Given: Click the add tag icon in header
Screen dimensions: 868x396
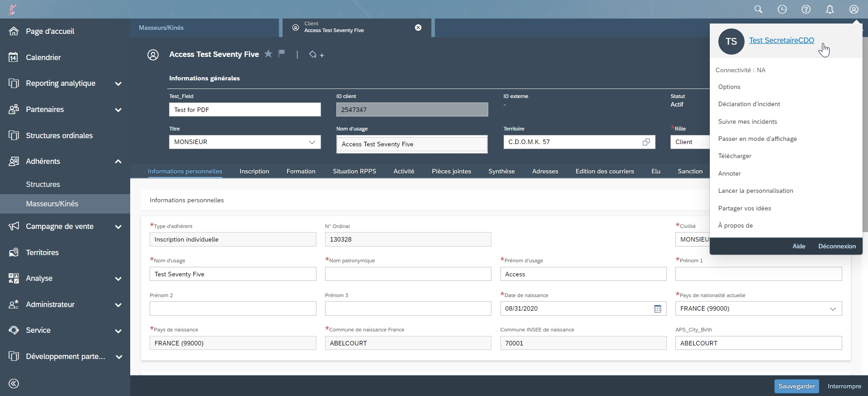Looking at the screenshot, I should 316,55.
